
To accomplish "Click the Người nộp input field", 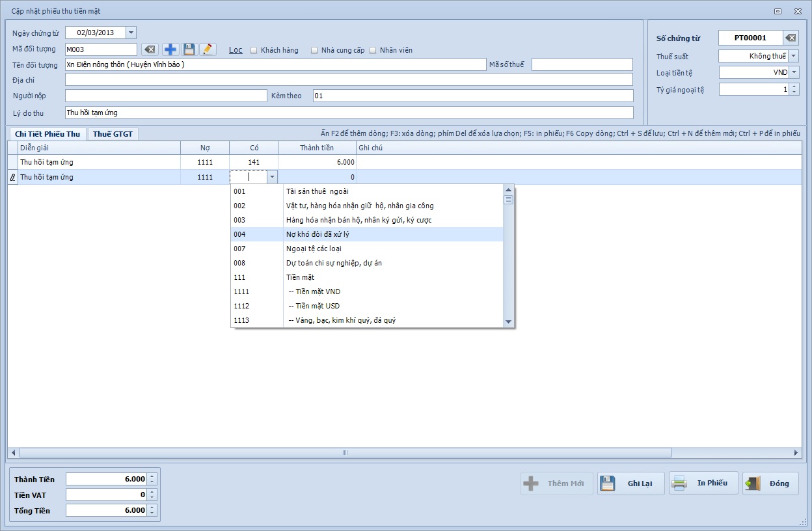I will point(166,96).
